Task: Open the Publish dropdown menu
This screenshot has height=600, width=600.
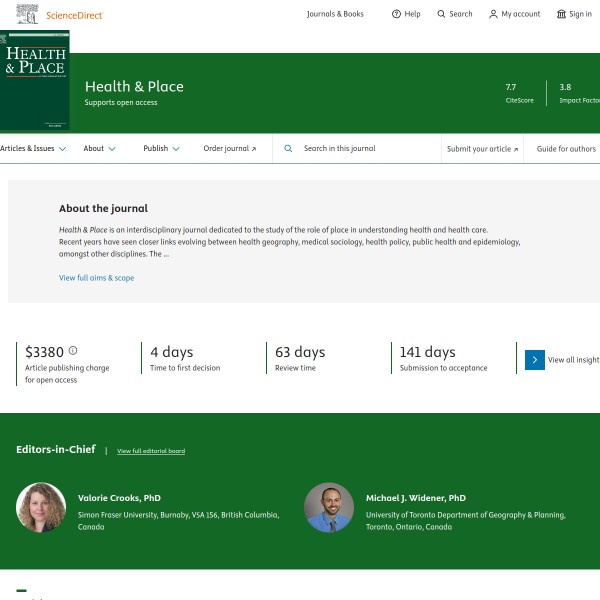Action: click(x=161, y=149)
